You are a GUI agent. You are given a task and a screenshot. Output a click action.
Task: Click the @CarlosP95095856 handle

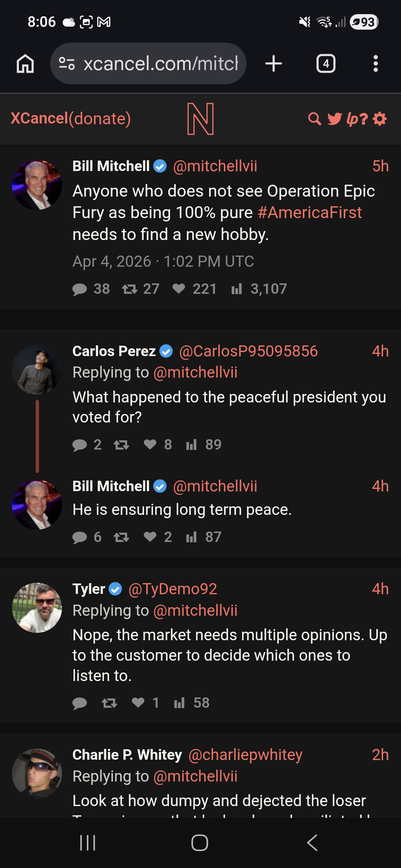(248, 351)
